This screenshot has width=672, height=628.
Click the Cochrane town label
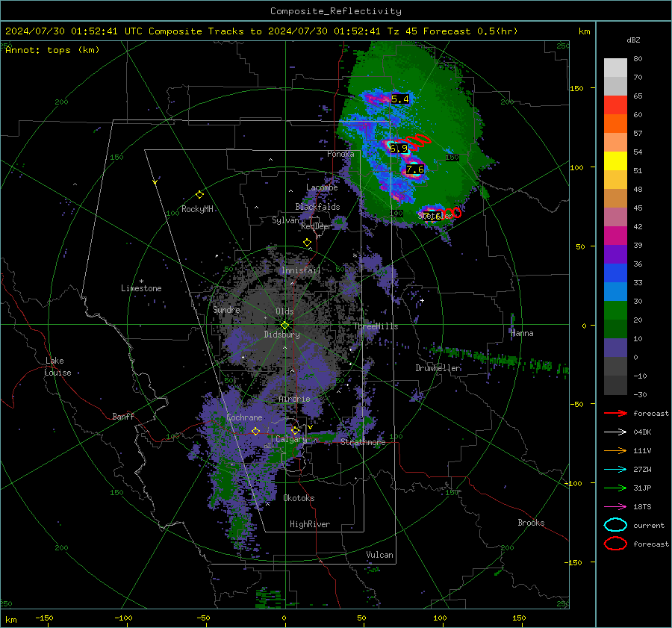pyautogui.click(x=244, y=417)
